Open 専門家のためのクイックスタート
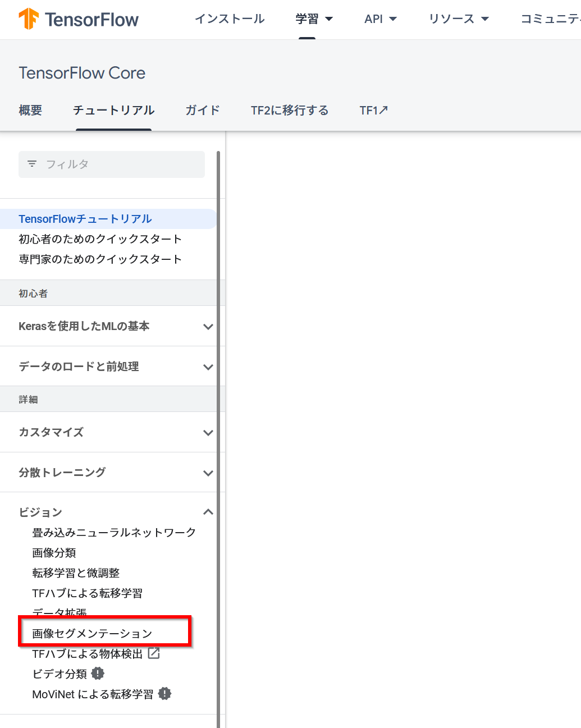The image size is (581, 728). (100, 259)
